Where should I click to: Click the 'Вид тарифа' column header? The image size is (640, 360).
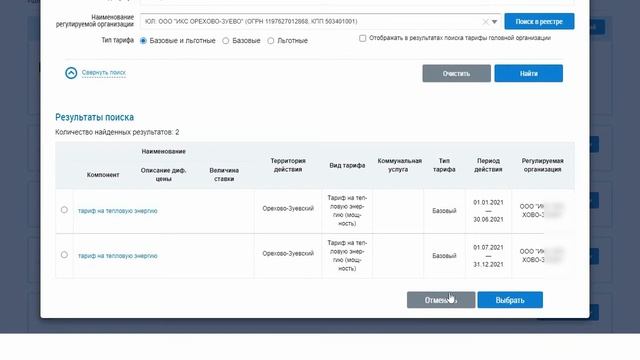coord(347,166)
